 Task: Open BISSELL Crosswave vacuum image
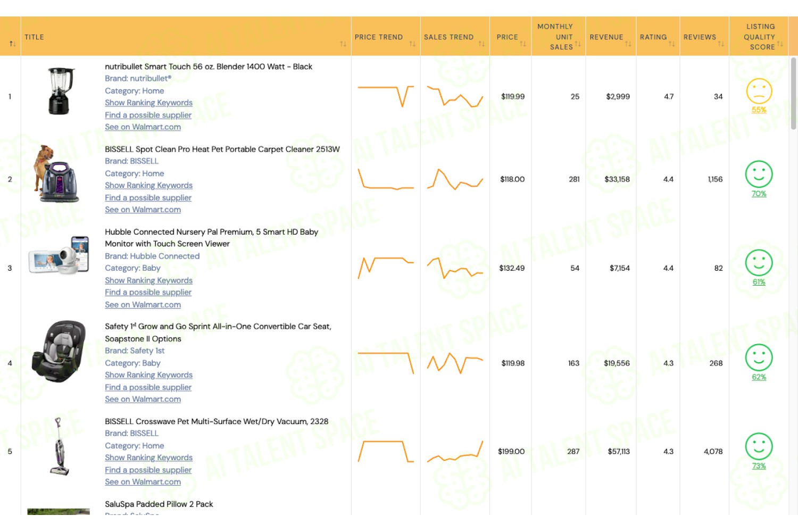pyautogui.click(x=60, y=446)
